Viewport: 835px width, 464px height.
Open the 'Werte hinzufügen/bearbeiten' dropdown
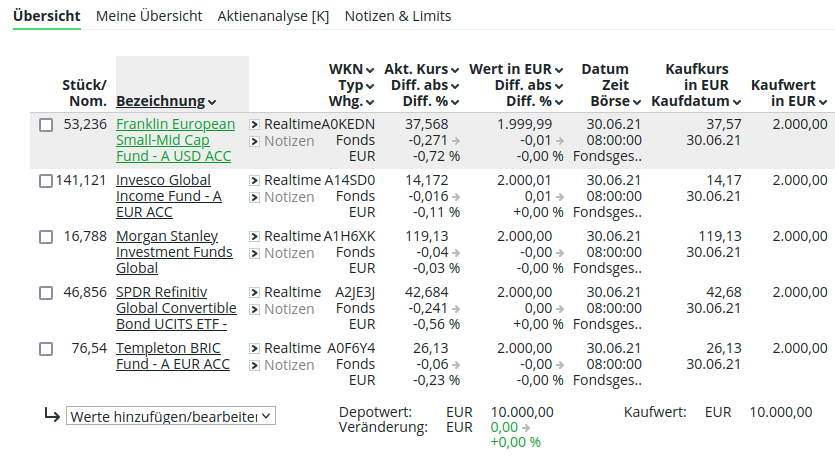pos(170,416)
